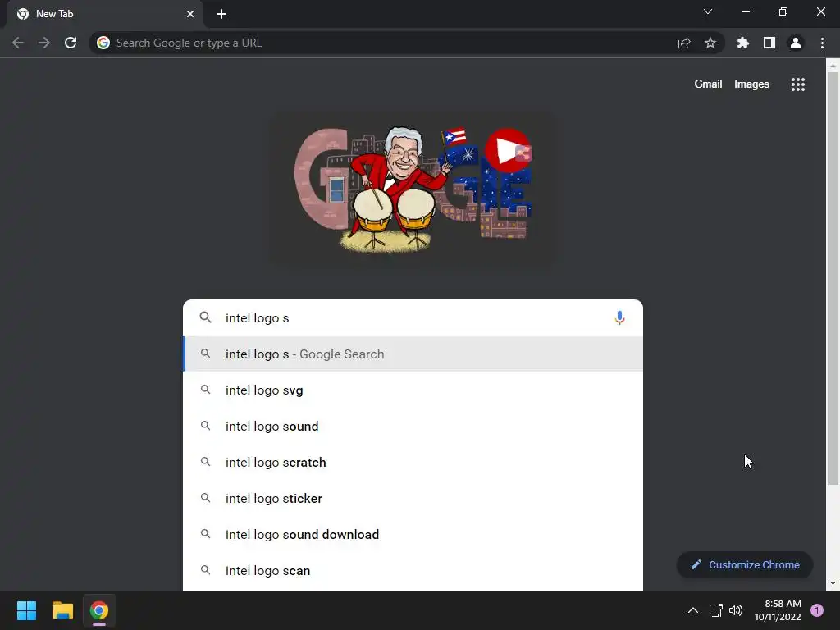This screenshot has height=630, width=840.
Task: Show hidden system tray icons
Action: (692, 610)
